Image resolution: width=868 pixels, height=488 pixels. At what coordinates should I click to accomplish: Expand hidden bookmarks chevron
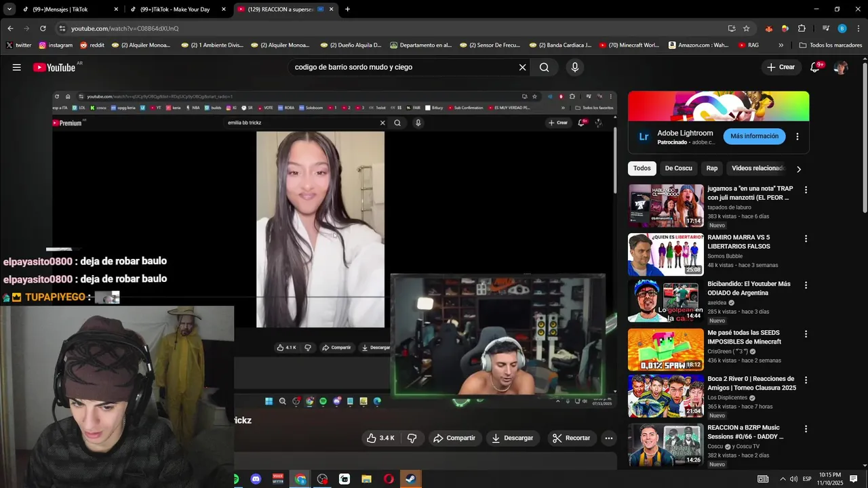[781, 45]
